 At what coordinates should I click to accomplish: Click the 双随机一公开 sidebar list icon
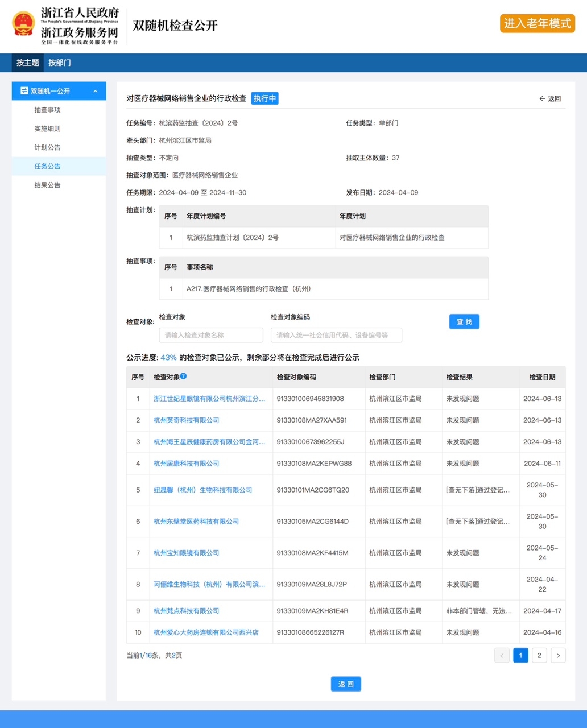click(x=24, y=91)
